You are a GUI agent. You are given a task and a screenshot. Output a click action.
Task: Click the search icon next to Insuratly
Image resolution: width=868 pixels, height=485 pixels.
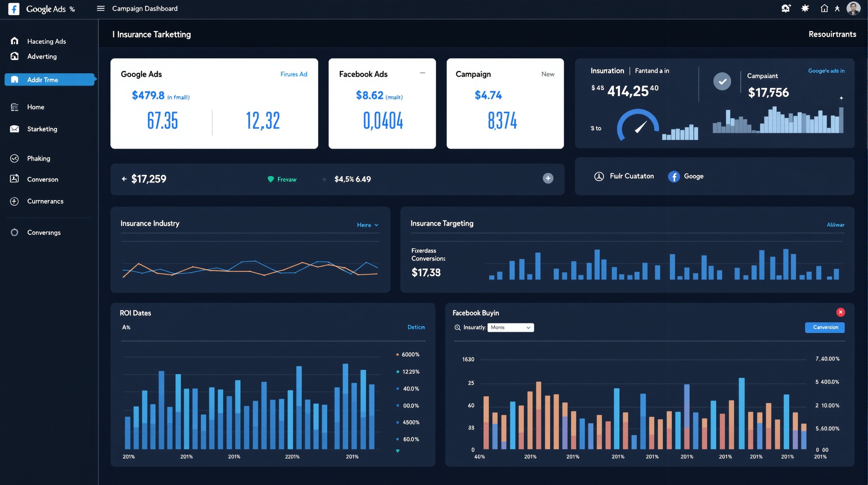tap(457, 327)
